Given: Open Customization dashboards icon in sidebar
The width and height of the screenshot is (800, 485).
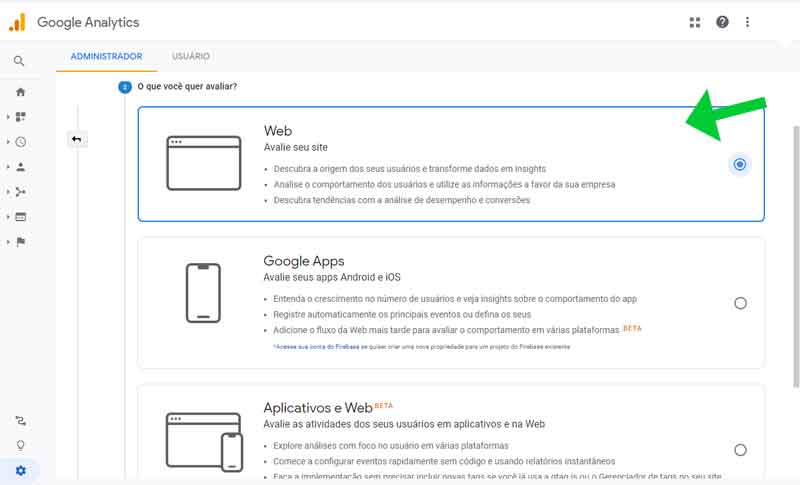Looking at the screenshot, I should pos(20,117).
